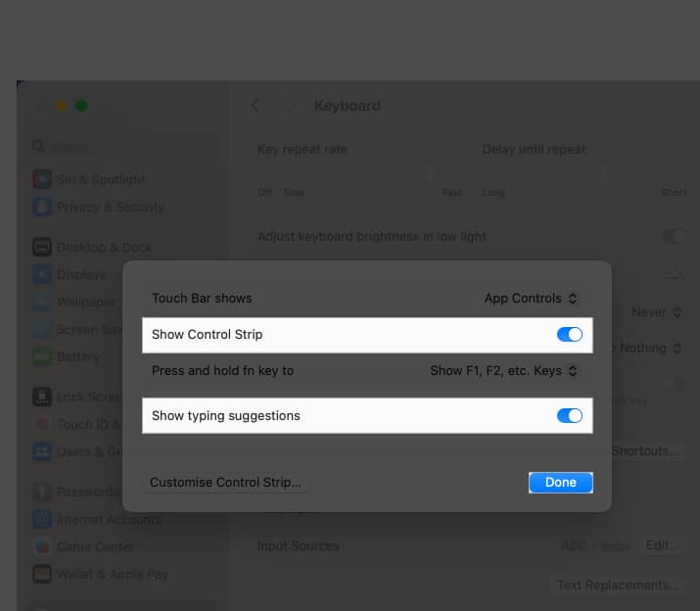
Task: Click the Keyboard page title
Action: coord(348,106)
